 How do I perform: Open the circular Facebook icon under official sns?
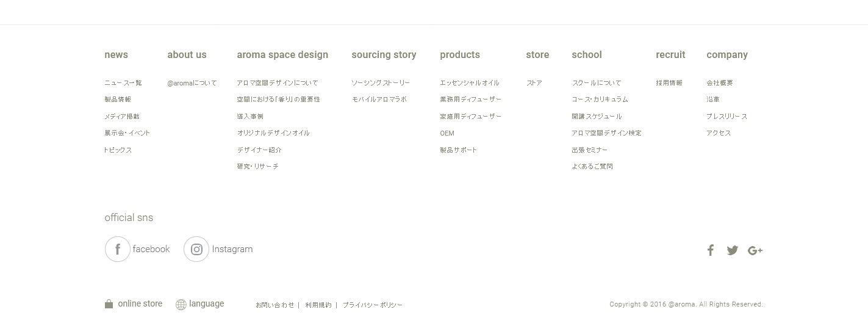[118, 249]
